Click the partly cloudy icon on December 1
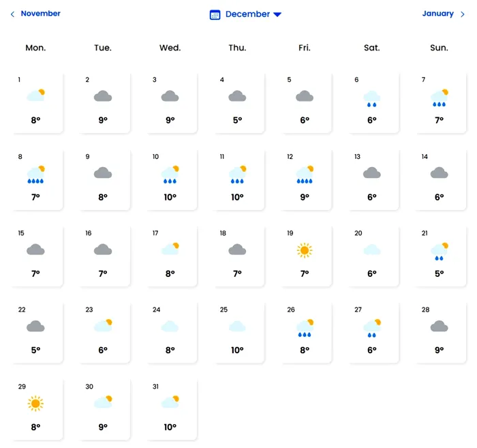This screenshot has width=477, height=448. [x=35, y=96]
